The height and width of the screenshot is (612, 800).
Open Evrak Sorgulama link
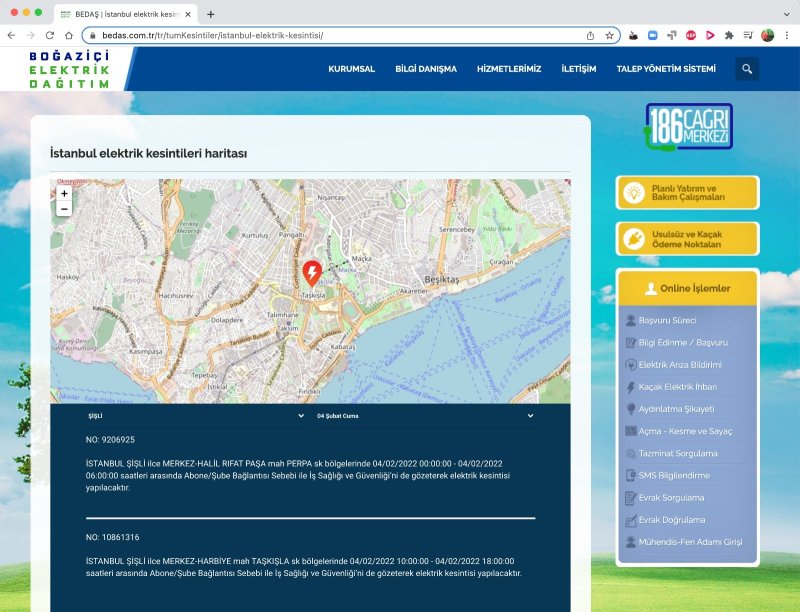point(671,498)
